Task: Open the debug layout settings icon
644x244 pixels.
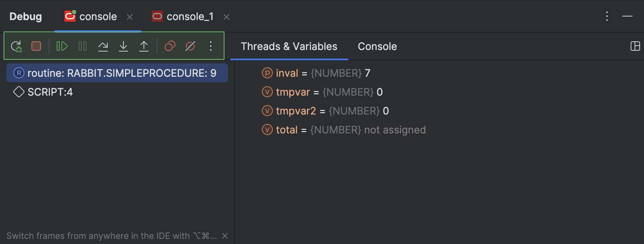Action: 635,46
